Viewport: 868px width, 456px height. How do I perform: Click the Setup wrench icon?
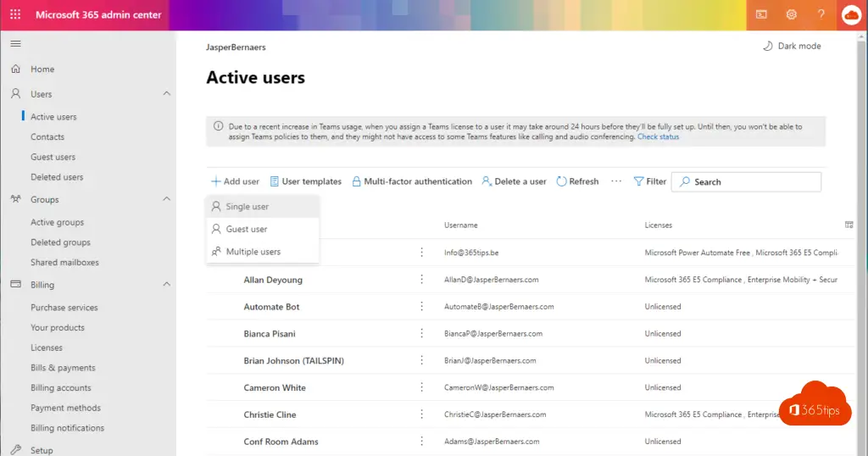pyautogui.click(x=15, y=449)
